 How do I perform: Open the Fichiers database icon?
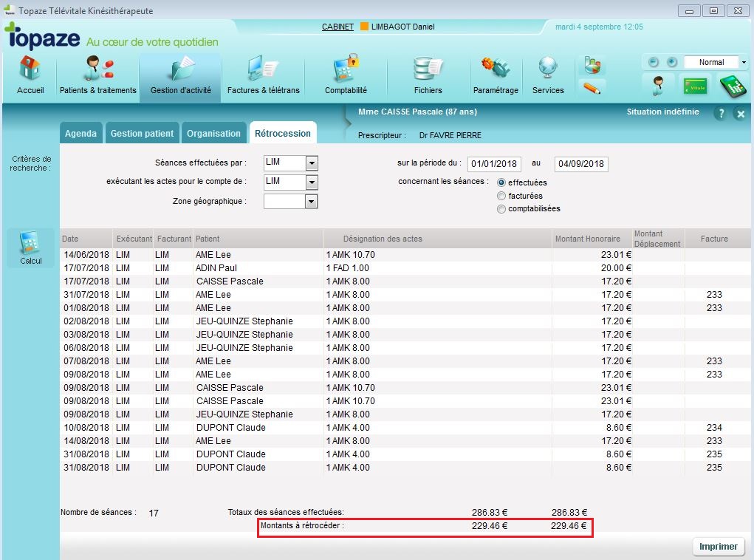(428, 75)
